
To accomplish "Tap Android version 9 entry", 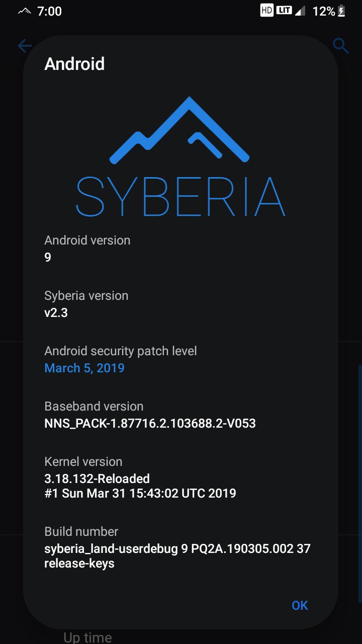I will 180,249.
